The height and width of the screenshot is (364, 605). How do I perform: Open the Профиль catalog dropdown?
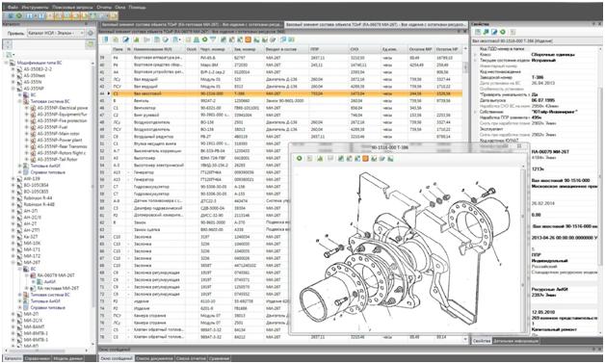pos(56,33)
